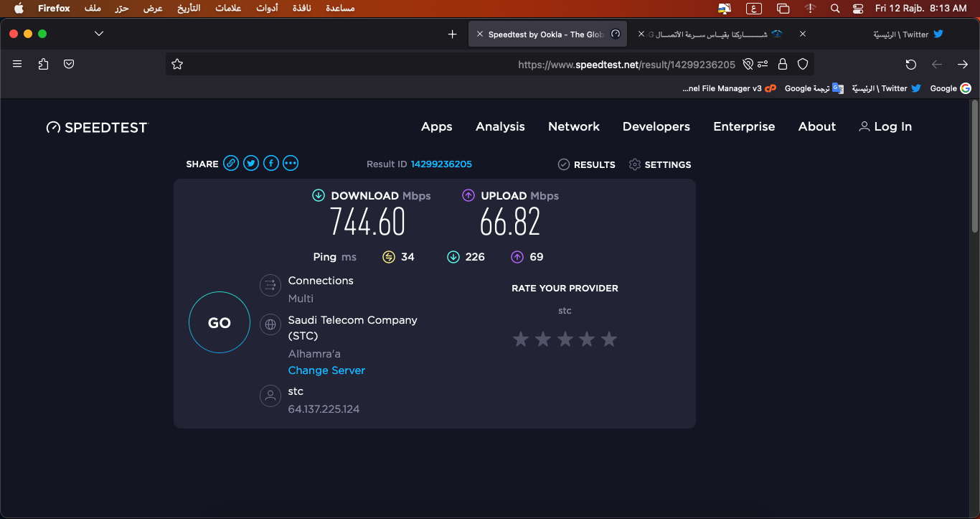Rate provider stc one star
This screenshot has height=519, width=980.
[521, 339]
